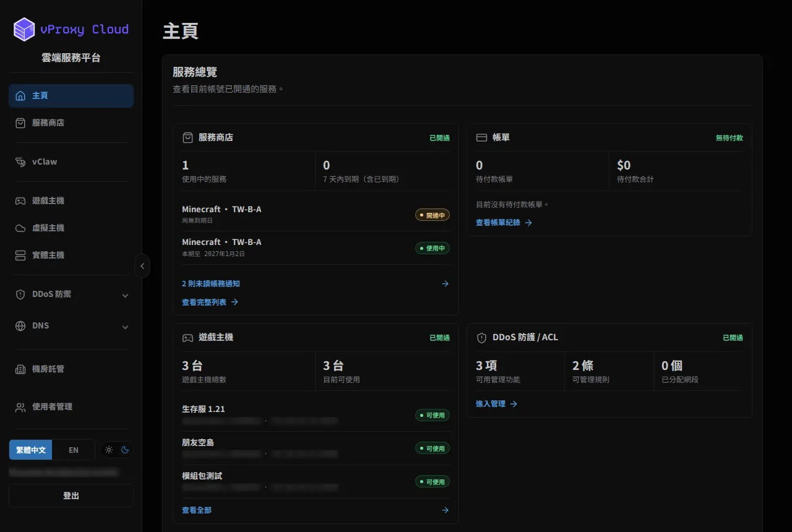792x532 pixels.
Task: Expand the DNS submenu chevron
Action: tap(125, 327)
